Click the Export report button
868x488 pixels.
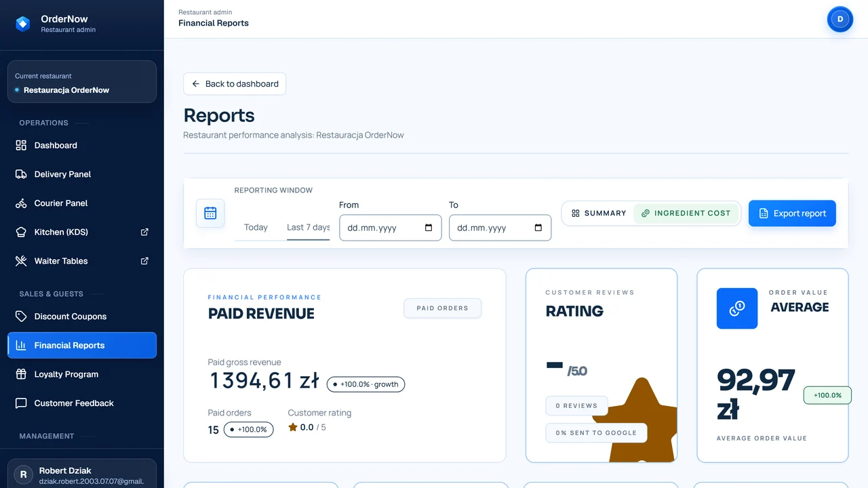tap(792, 213)
